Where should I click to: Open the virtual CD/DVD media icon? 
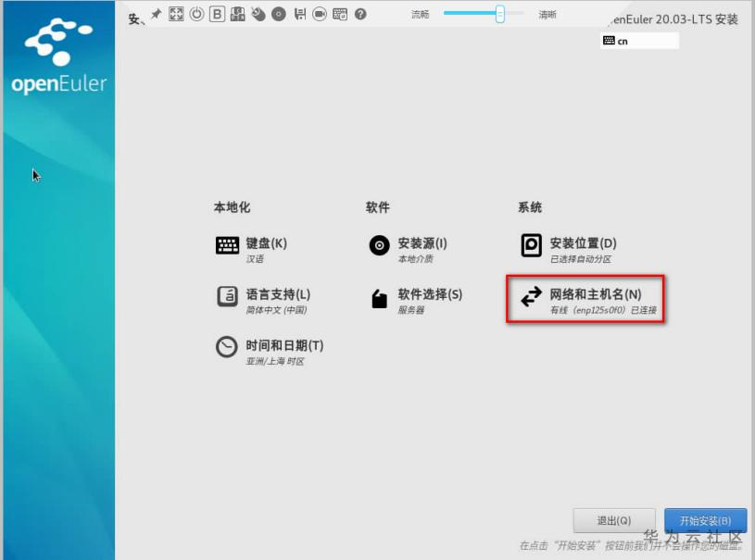click(279, 14)
